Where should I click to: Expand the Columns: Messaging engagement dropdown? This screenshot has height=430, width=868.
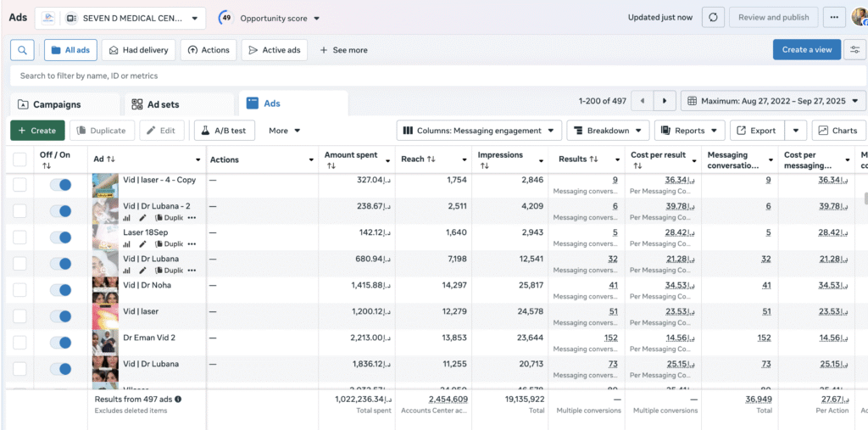tap(479, 131)
